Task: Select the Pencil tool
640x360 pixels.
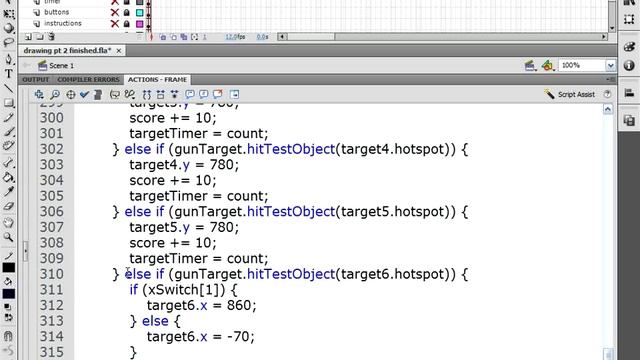Action: 9,118
